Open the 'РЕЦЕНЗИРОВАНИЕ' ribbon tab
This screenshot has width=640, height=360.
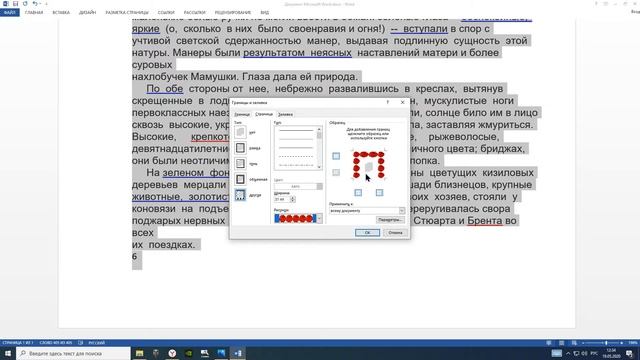pos(233,13)
